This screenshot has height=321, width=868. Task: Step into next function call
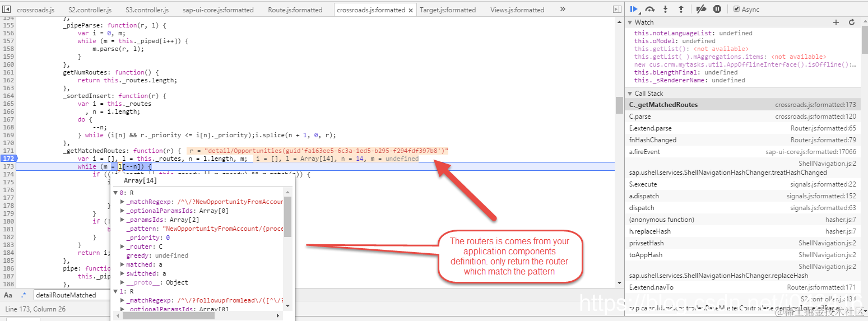pos(666,9)
